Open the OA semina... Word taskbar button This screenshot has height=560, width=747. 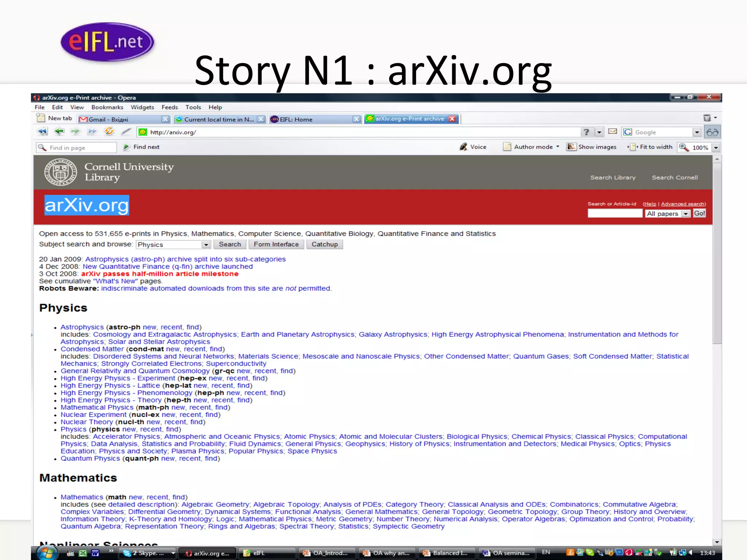click(x=506, y=553)
